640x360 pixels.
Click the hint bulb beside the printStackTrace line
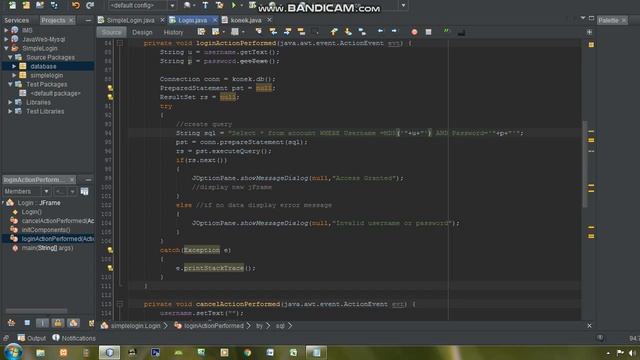[110, 268]
